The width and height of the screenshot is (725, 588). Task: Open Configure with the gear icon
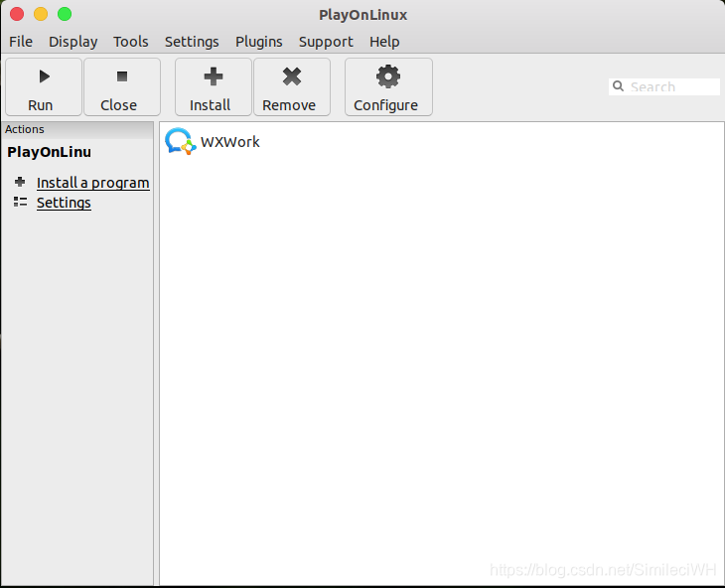click(388, 86)
